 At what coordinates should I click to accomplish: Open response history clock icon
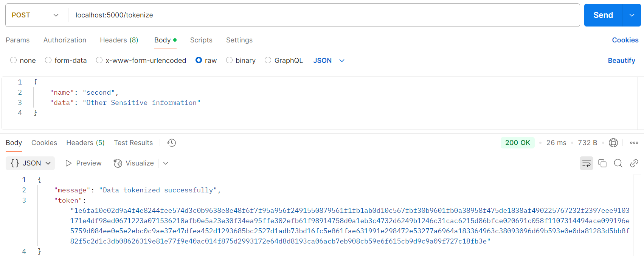[172, 143]
